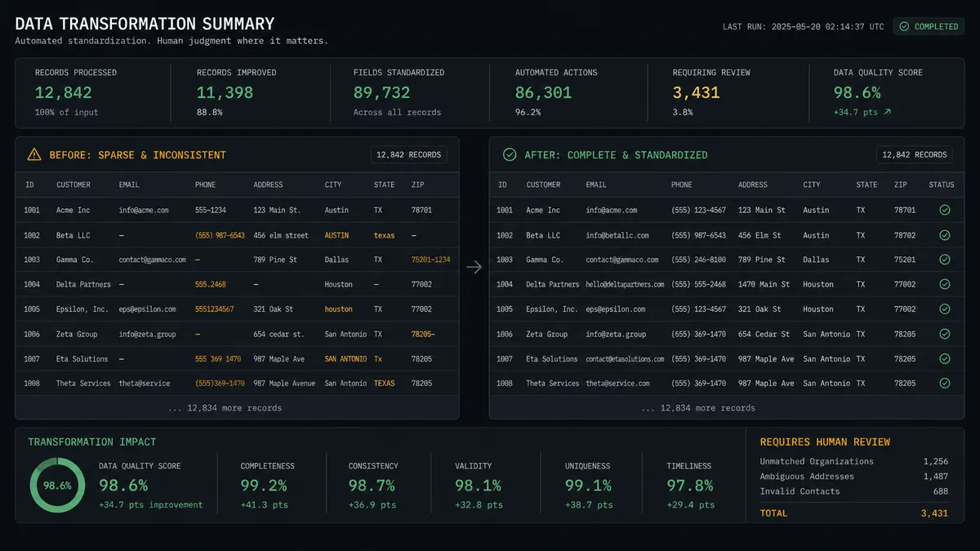Click the email hello@deltapartners.com

626,284
